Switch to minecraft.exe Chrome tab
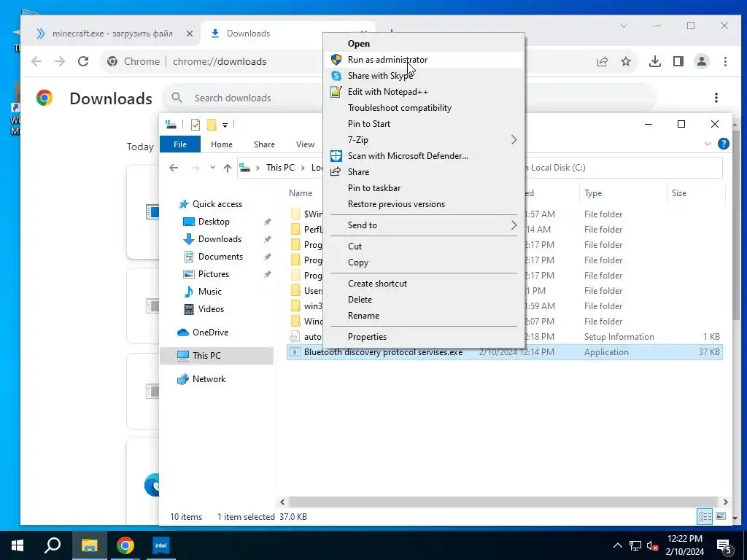Screen dimensions: 747x560 112,34
